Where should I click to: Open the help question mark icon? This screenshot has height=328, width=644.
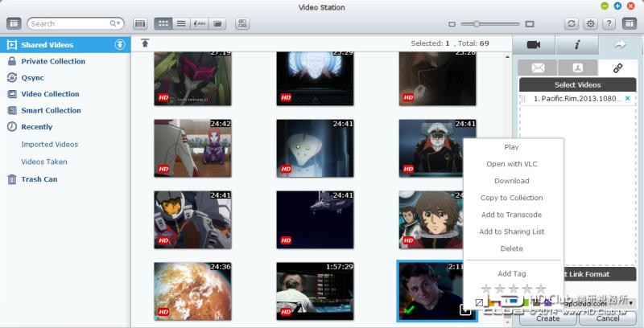tap(609, 24)
